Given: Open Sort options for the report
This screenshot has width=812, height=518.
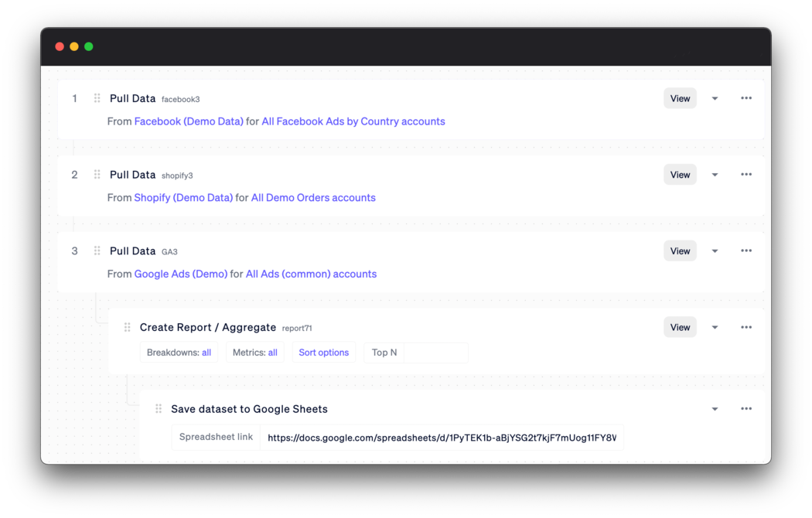Looking at the screenshot, I should (324, 353).
